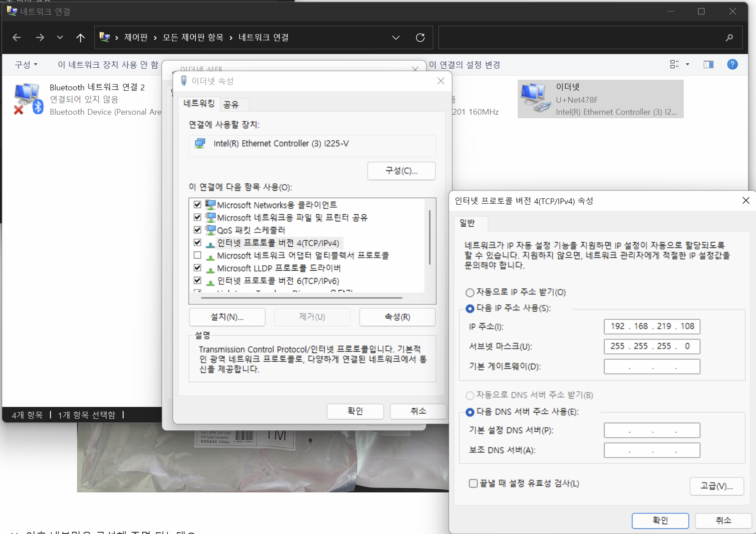The width and height of the screenshot is (756, 534).
Task: Click the 네트워크 연결 window title icon
Action: (12, 11)
